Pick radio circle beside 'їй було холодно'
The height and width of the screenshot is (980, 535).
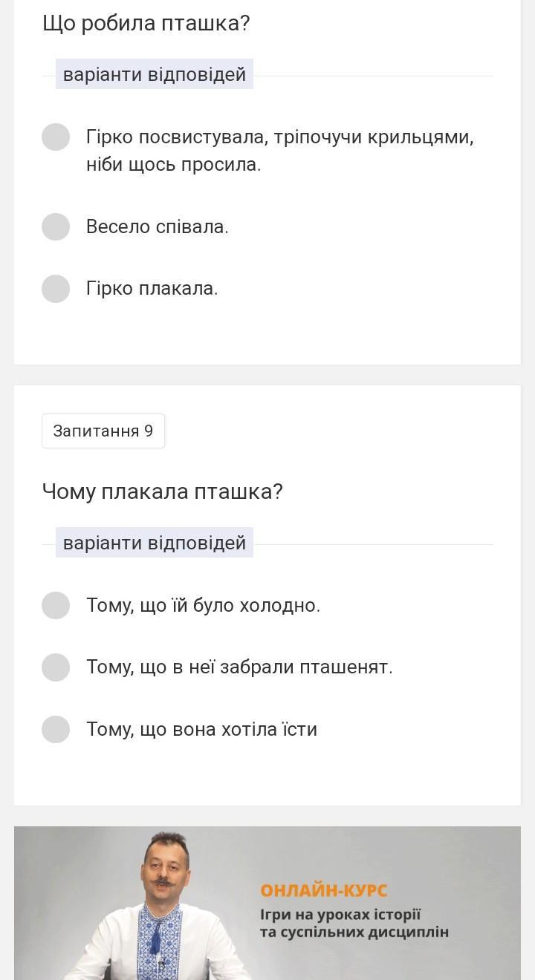click(56, 606)
